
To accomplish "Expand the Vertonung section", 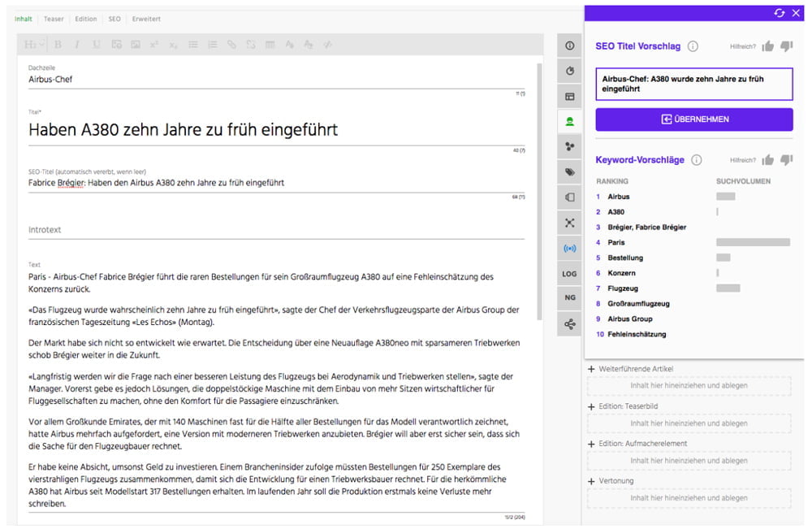I will [x=591, y=481].
